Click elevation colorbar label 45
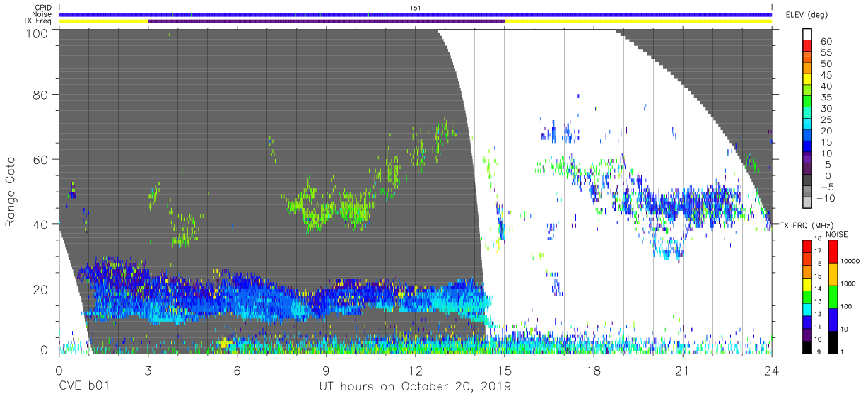868x401 pixels. click(x=826, y=76)
